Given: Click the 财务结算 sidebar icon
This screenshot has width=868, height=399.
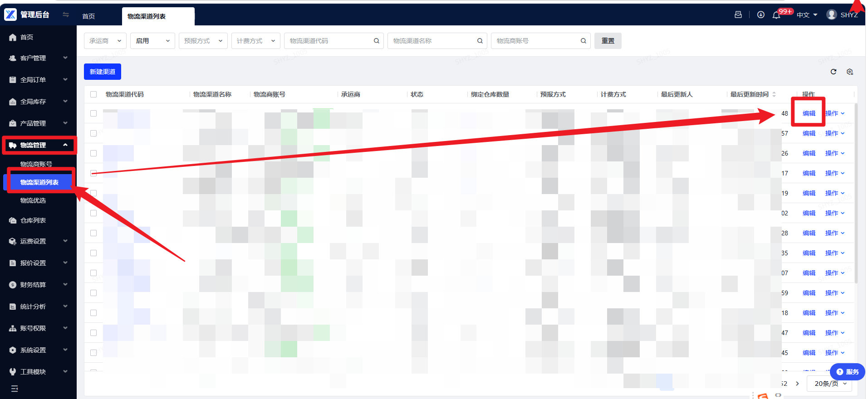Looking at the screenshot, I should tap(13, 285).
